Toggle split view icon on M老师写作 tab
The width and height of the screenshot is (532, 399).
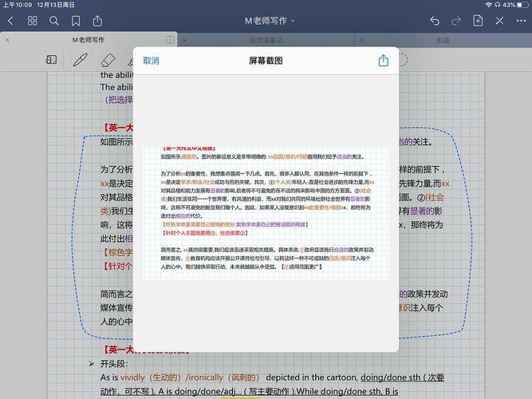click(170, 40)
